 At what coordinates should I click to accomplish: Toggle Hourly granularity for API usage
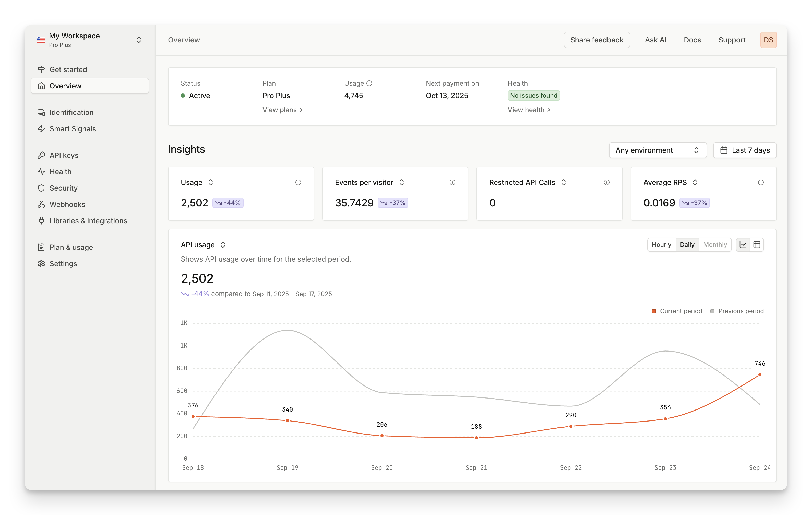[x=661, y=244]
